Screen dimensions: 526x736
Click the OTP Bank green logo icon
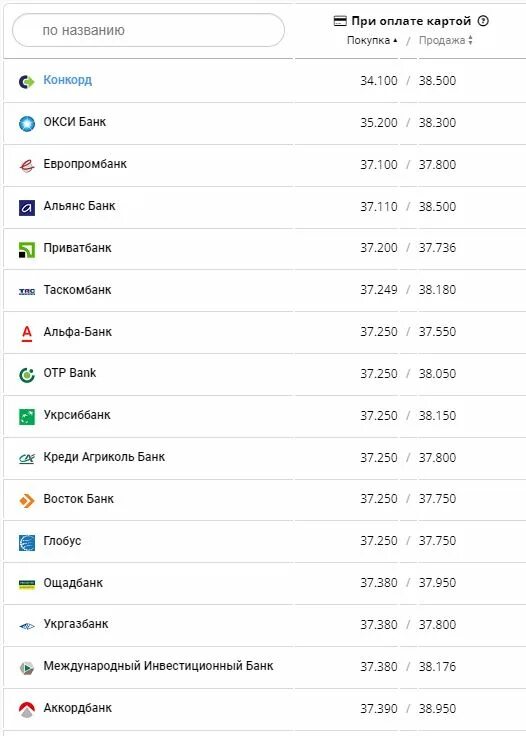tap(27, 375)
